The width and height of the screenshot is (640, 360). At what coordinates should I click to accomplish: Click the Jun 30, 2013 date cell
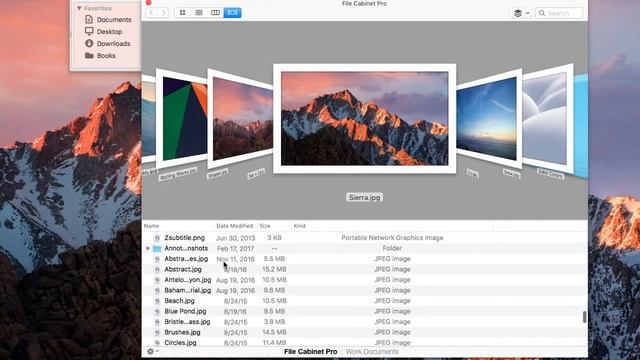pos(236,238)
